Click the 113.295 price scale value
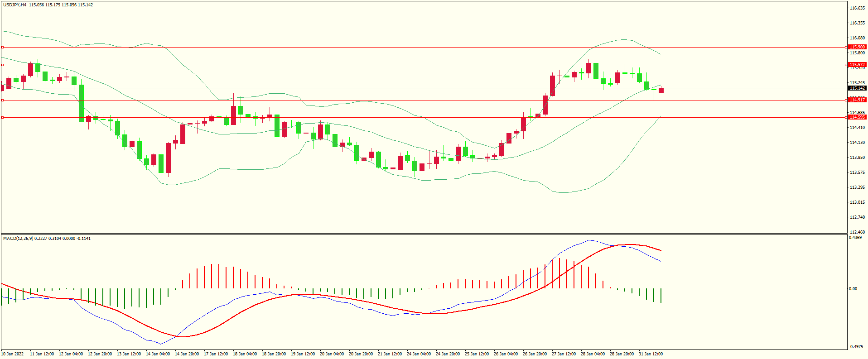The height and width of the screenshot is (359, 868). tap(858, 187)
